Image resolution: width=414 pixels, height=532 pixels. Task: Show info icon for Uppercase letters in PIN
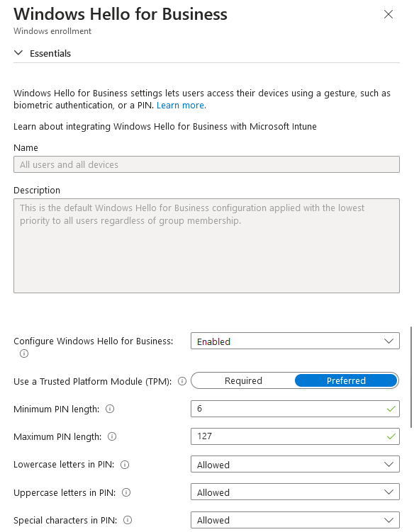[126, 492]
